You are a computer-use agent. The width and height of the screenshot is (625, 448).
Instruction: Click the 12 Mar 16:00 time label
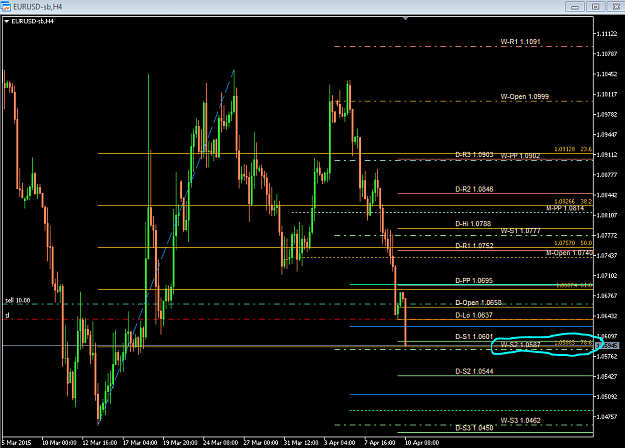click(100, 442)
